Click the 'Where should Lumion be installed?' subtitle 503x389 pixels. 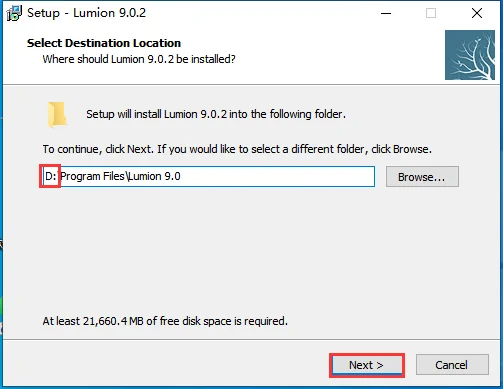tap(139, 59)
